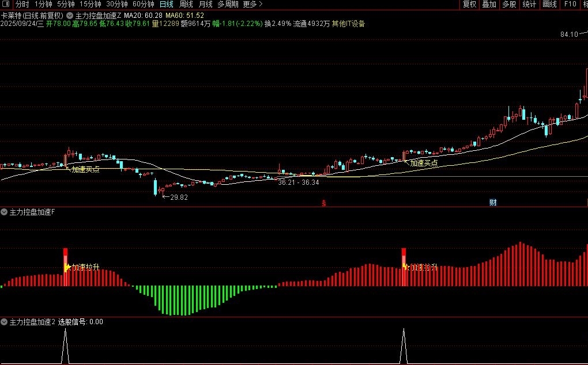Click the blue 财 financial report marker
This screenshot has width=588, height=365.
[x=493, y=203]
